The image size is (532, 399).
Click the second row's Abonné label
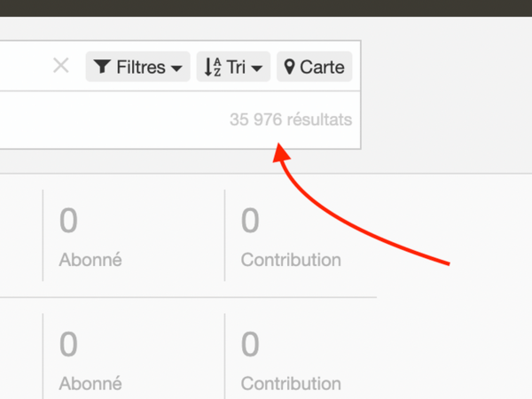(90, 384)
